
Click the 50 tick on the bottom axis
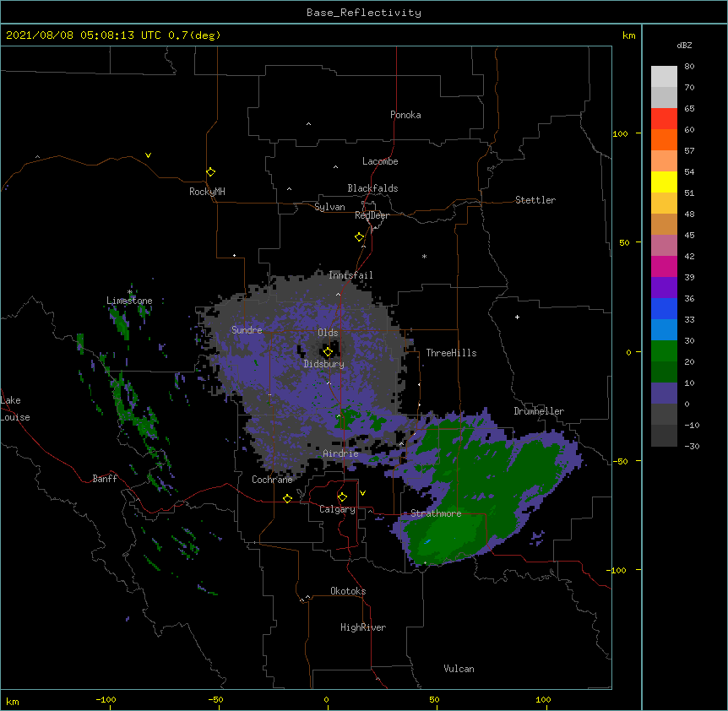[434, 699]
